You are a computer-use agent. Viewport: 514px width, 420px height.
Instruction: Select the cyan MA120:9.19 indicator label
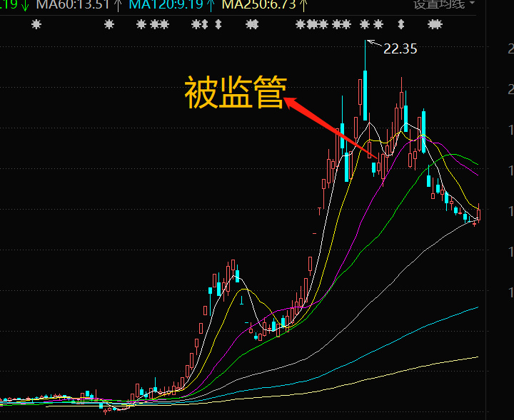166,4
